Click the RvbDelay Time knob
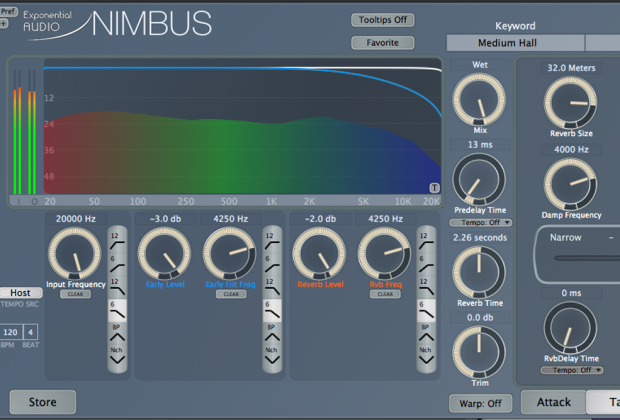The image size is (620, 420). point(571,328)
